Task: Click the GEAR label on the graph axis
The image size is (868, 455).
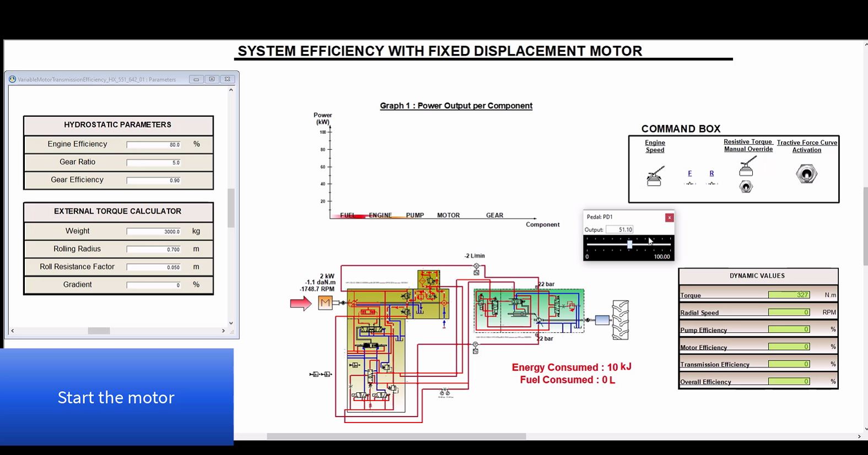Action: tap(494, 215)
